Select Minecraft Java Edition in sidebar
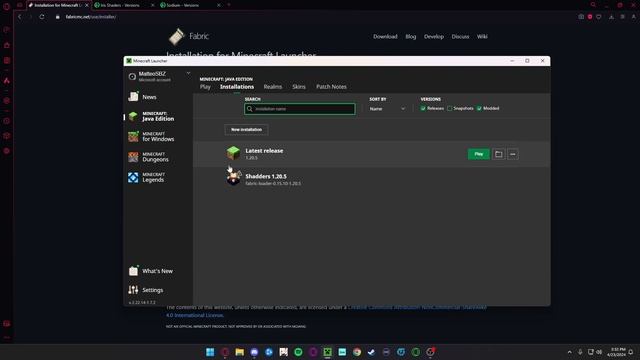This screenshot has height=360, width=640. tap(151, 116)
